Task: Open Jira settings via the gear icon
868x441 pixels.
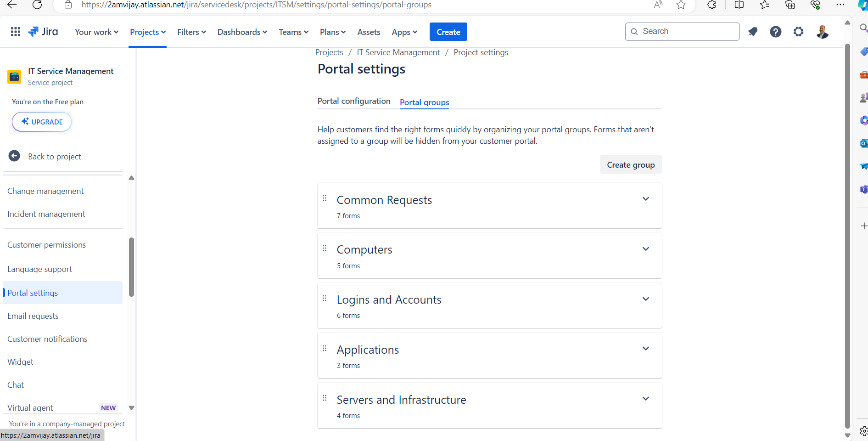Action: pos(799,31)
